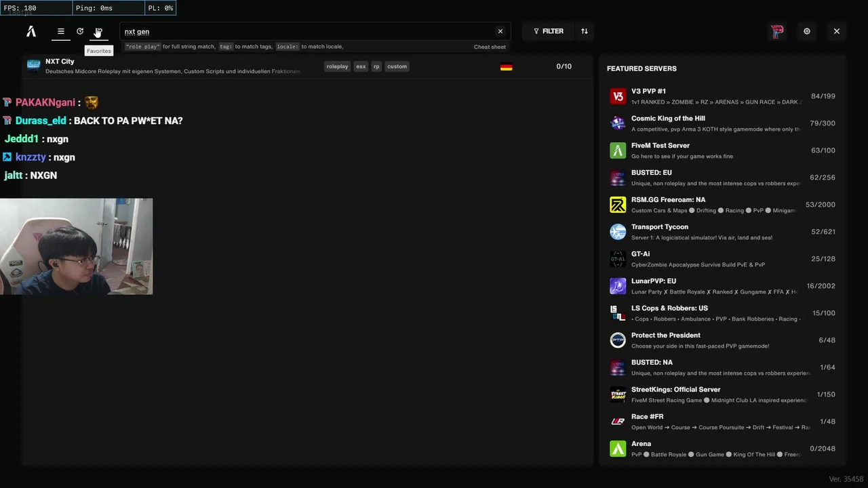Image resolution: width=868 pixels, height=488 pixels.
Task: Click the Protect the President logo
Action: tap(618, 340)
